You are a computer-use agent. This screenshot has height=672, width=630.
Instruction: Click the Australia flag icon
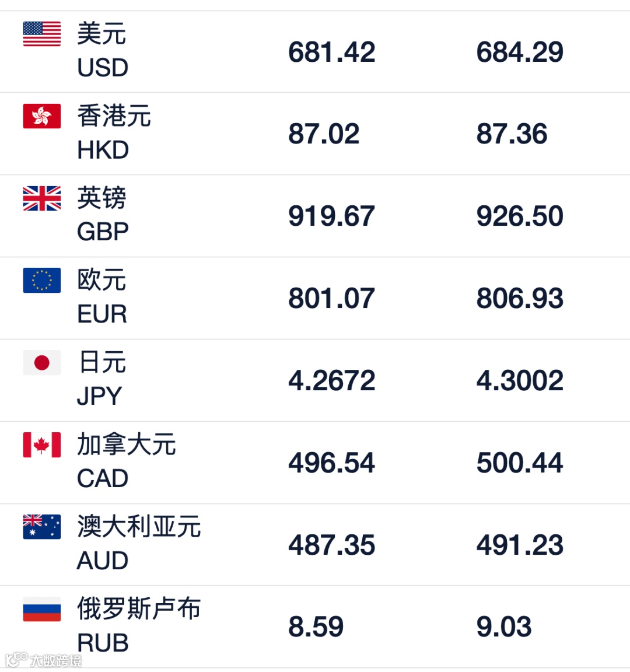41,527
